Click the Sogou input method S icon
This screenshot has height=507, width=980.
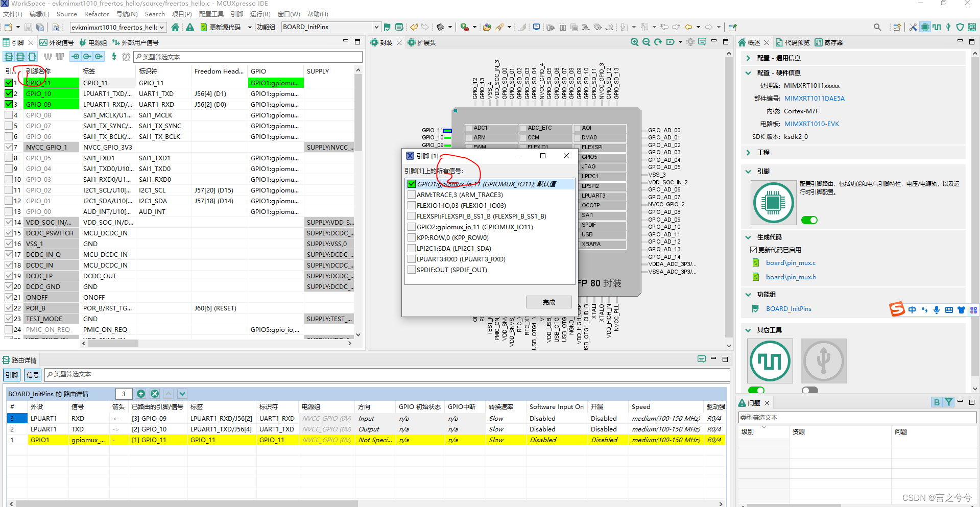click(x=897, y=309)
